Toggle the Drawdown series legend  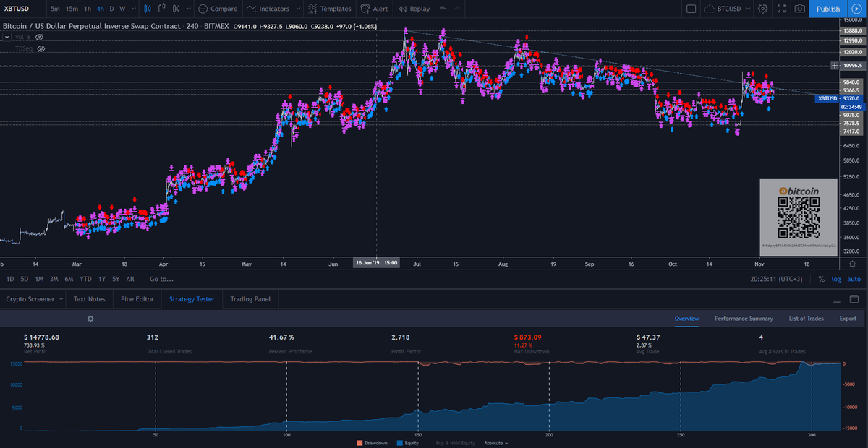pos(373,443)
